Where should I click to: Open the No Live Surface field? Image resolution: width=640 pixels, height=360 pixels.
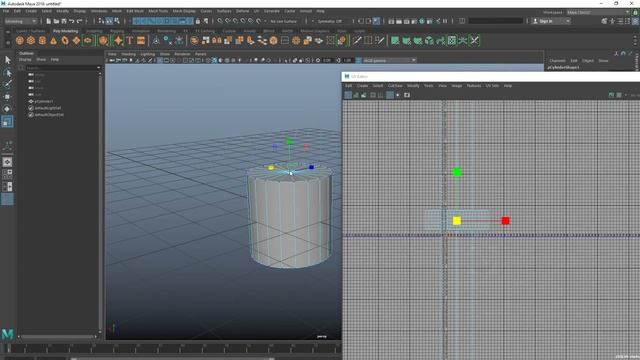coord(284,21)
